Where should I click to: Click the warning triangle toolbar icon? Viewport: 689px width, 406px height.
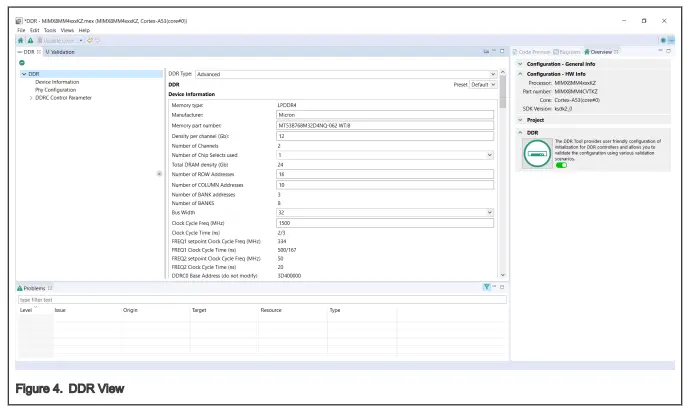click(29, 40)
